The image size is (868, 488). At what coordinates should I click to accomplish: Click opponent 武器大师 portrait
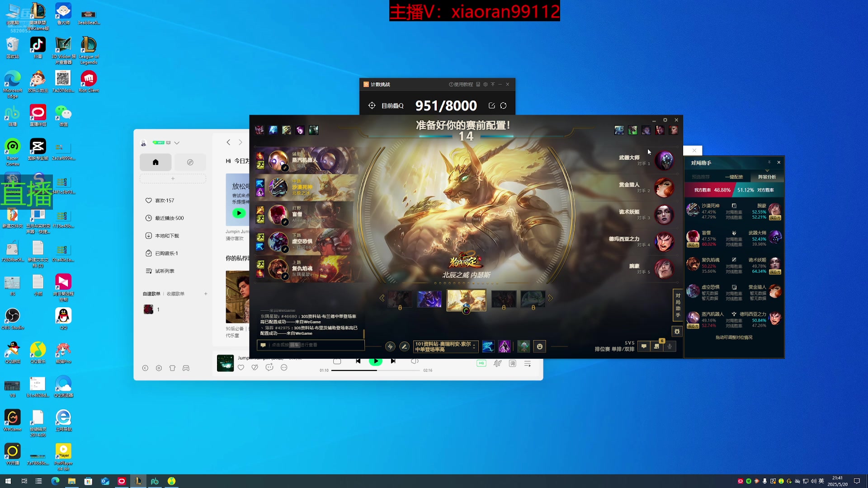click(664, 160)
